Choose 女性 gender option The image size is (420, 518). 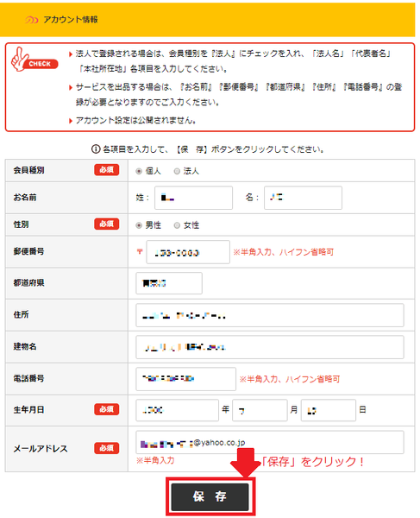(x=177, y=225)
